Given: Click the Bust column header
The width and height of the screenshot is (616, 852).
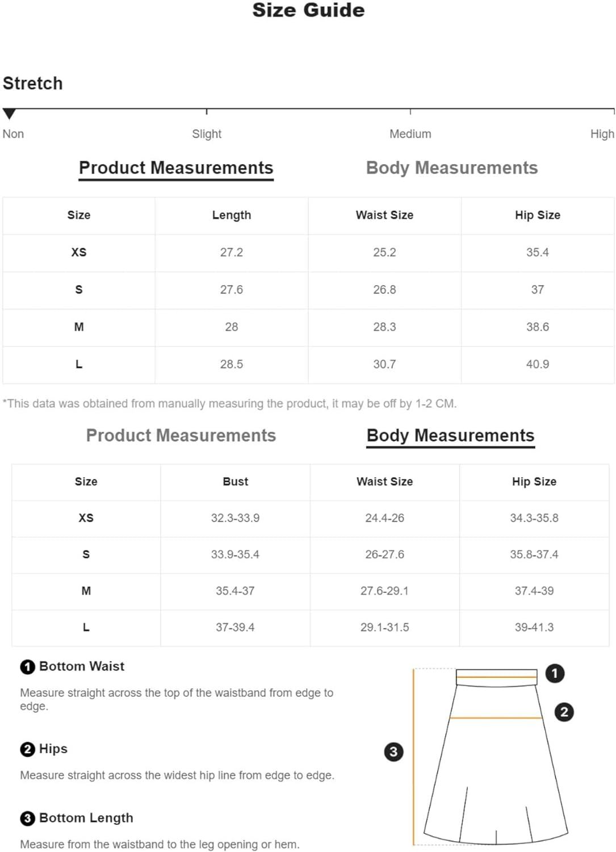Looking at the screenshot, I should point(235,482).
